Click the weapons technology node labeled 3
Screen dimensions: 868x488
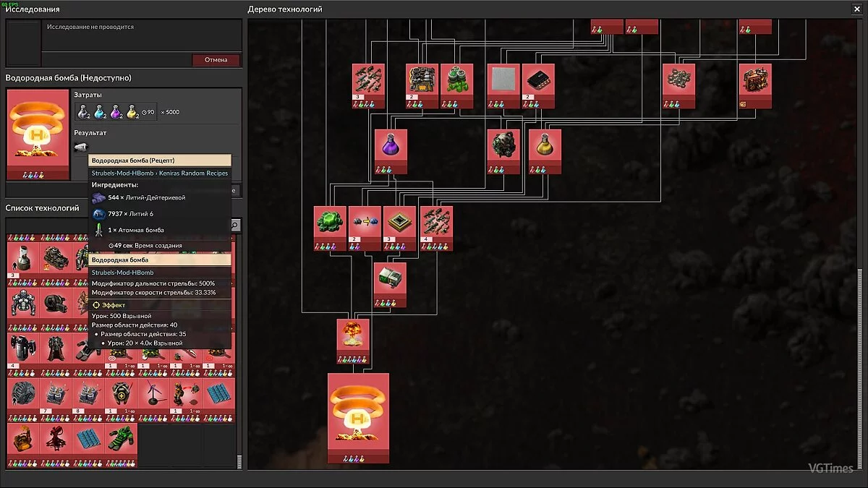(368, 82)
